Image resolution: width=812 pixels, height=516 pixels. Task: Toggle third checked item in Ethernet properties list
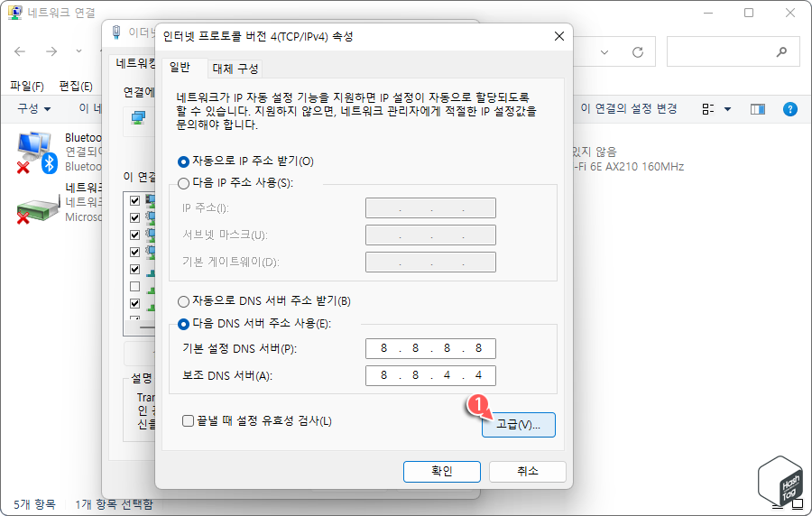point(135,235)
